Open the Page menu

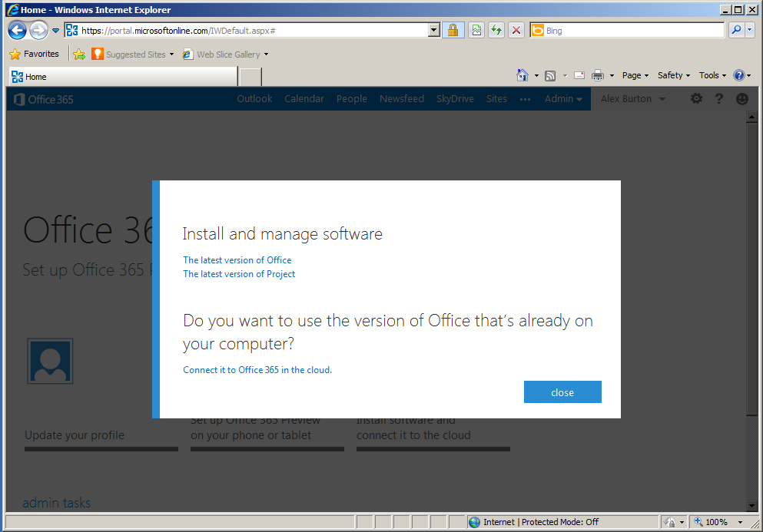coord(635,75)
